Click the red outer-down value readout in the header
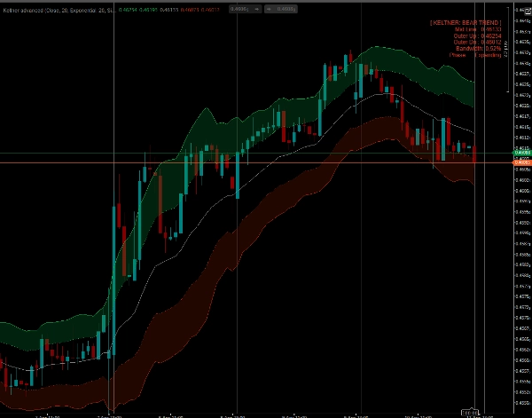 click(211, 10)
